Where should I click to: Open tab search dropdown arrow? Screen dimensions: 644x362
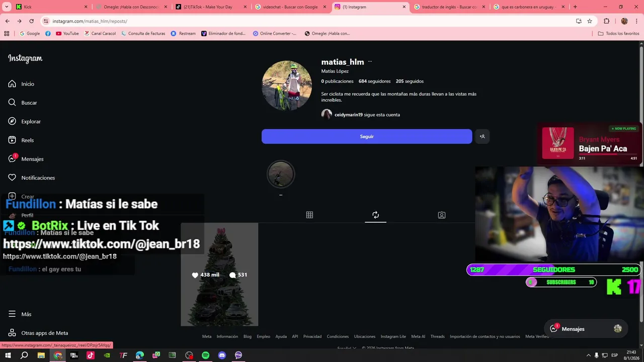point(6,7)
